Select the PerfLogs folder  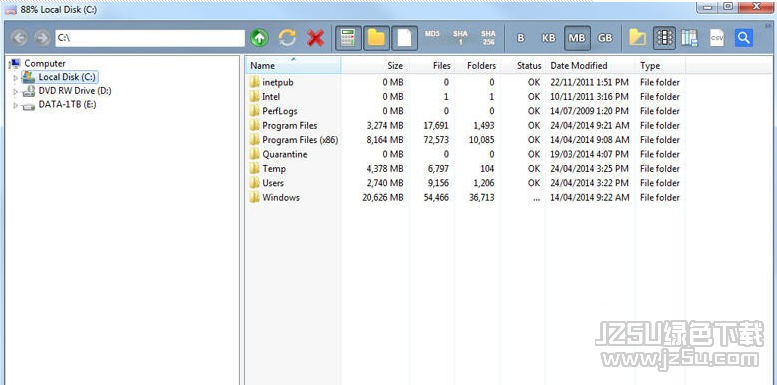pyautogui.click(x=279, y=111)
